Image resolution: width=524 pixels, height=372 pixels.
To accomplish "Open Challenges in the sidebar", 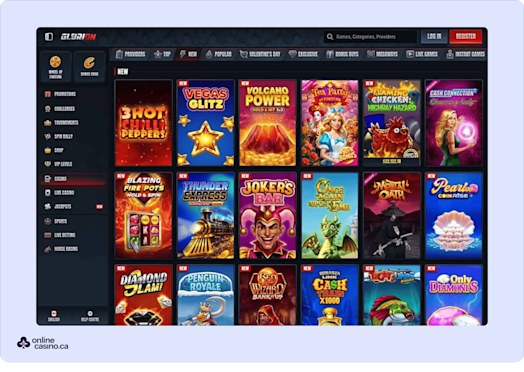I will 74,109.
